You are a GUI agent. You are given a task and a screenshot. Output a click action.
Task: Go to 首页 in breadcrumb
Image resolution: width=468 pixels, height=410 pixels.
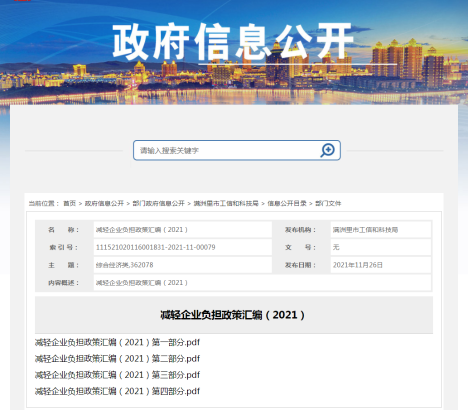click(x=70, y=203)
